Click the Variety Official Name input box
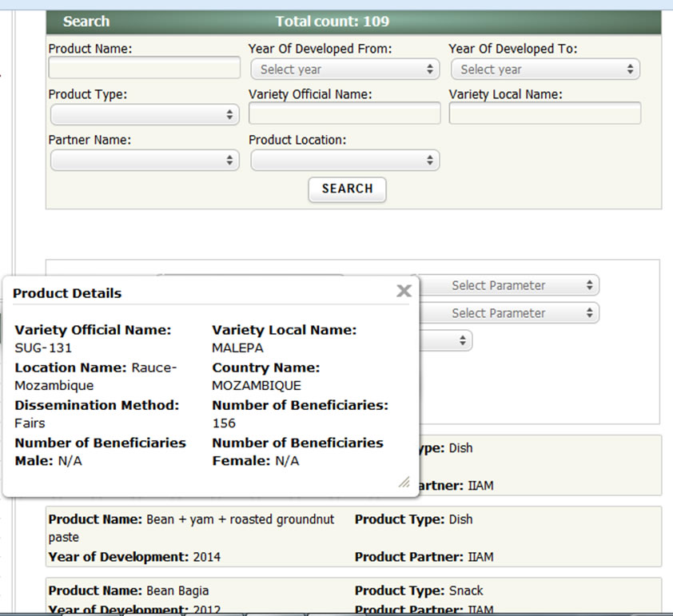The image size is (673, 616). pos(344,114)
